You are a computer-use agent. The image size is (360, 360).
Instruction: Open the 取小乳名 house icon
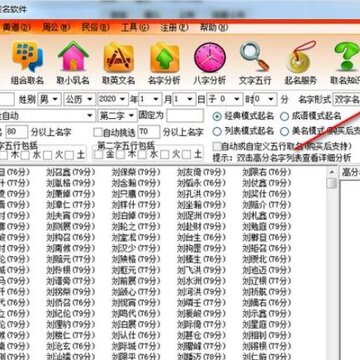coord(73,63)
